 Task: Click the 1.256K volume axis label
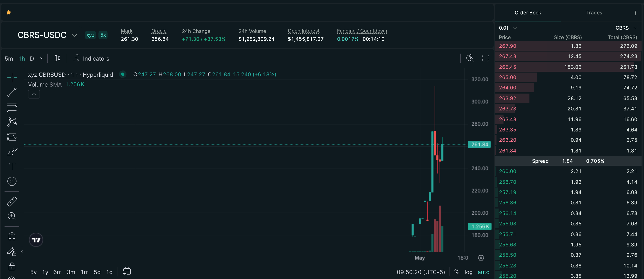pyautogui.click(x=480, y=226)
